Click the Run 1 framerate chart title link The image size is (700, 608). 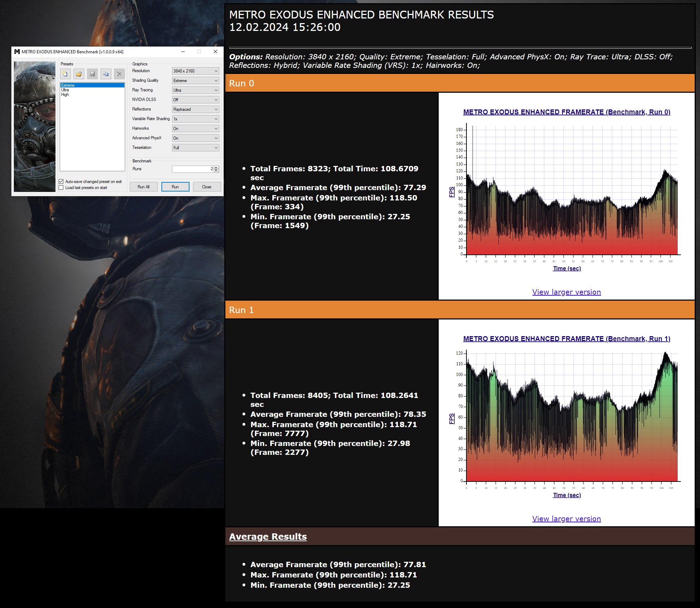[x=567, y=339]
